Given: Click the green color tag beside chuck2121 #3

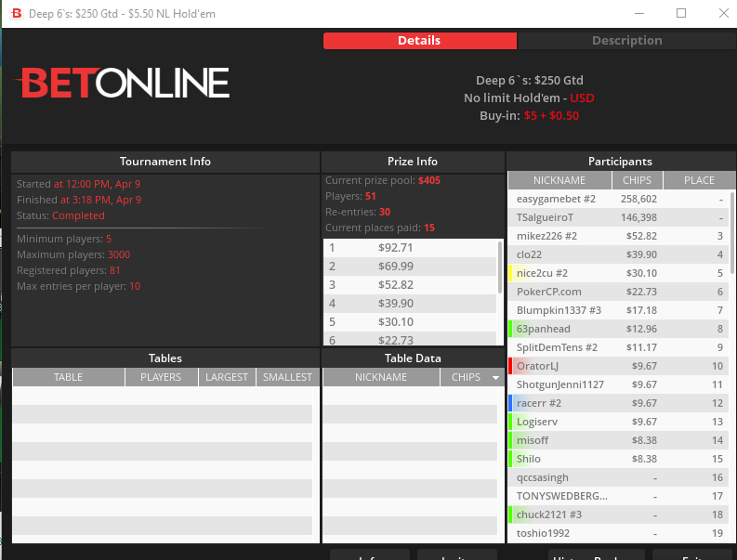Looking at the screenshot, I should (x=510, y=514).
